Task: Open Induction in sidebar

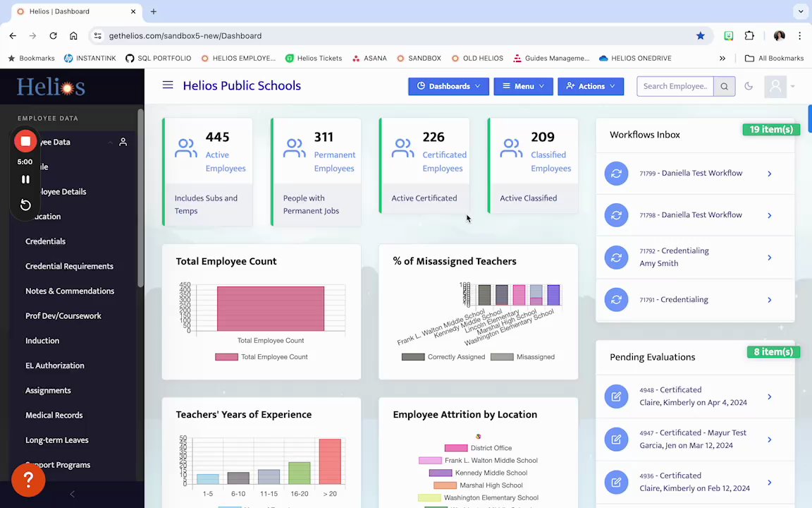Action: point(42,341)
